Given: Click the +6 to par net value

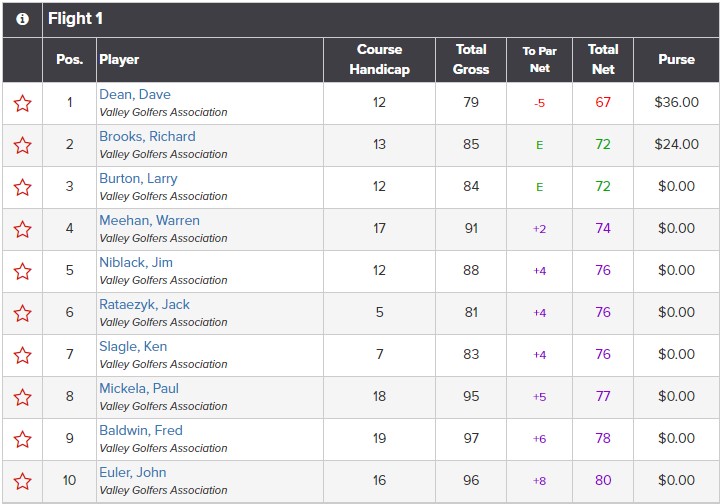Looking at the screenshot, I should (539, 439).
